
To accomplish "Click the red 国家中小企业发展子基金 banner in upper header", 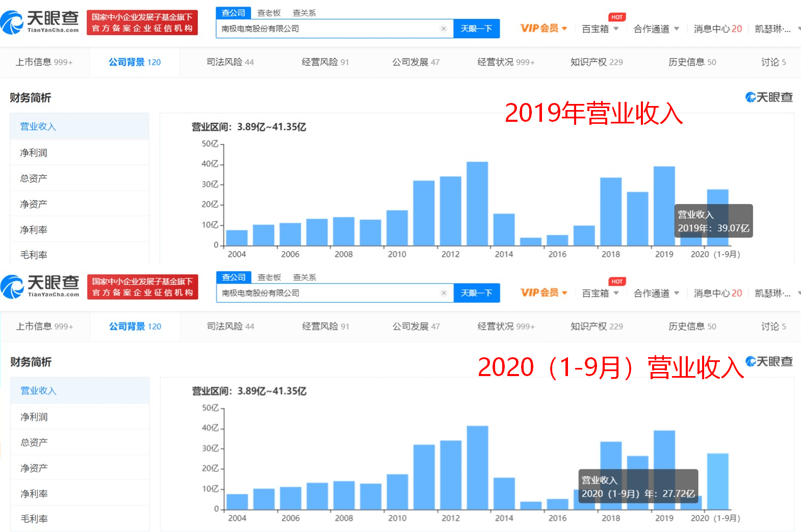I will pos(142,22).
